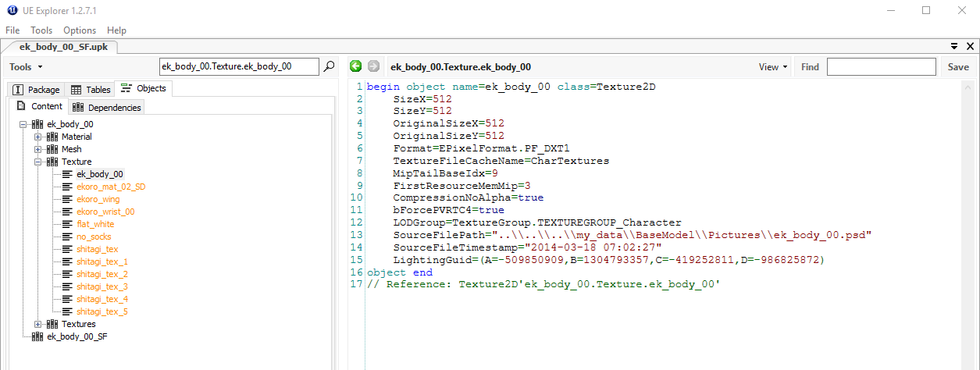Select ekoro_wing texture
This screenshot has width=980, height=370.
click(x=98, y=199)
